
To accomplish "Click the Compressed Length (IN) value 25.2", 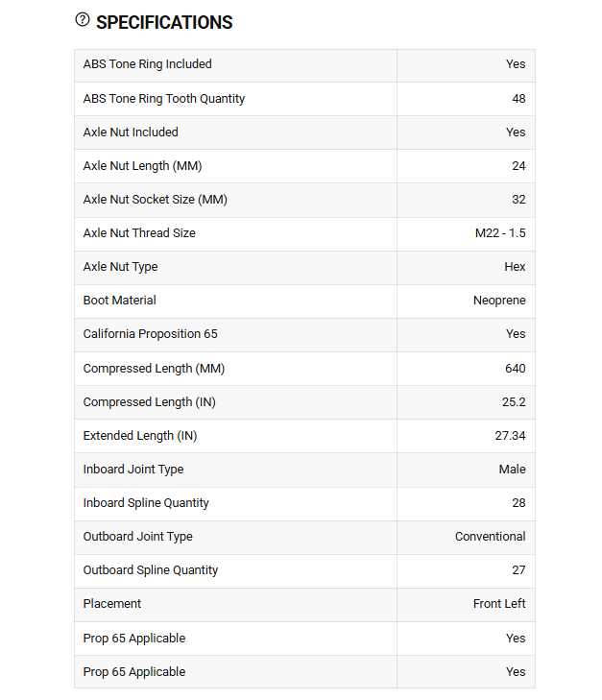I will point(514,401).
